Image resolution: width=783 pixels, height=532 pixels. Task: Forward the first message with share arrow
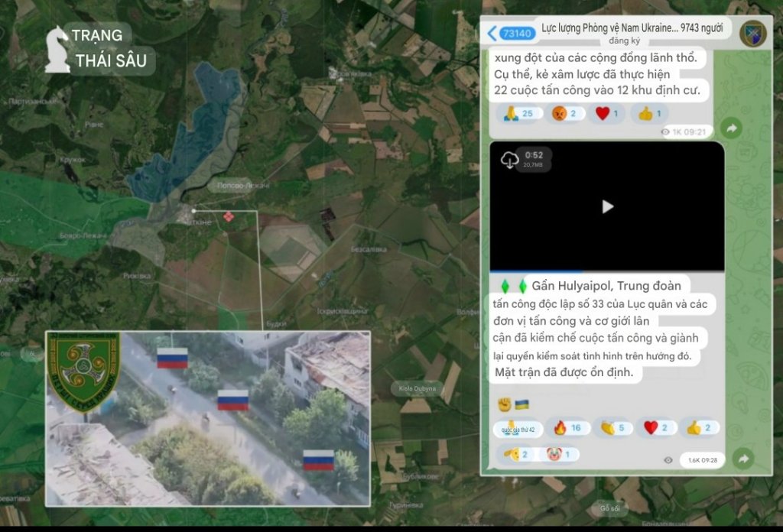click(x=731, y=128)
